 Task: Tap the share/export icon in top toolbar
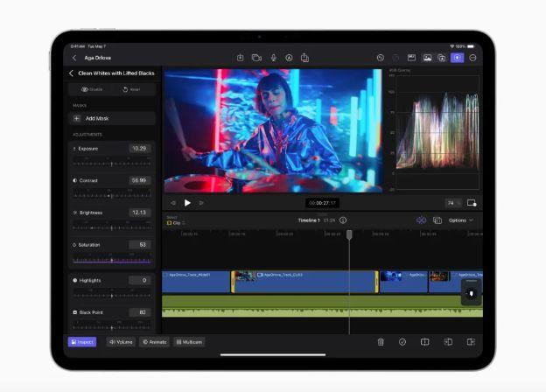click(x=305, y=58)
